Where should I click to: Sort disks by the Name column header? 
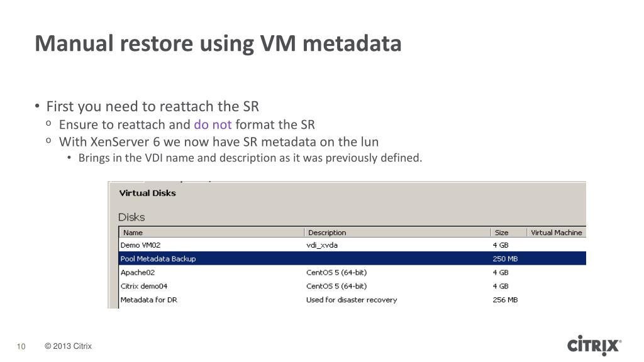point(133,233)
